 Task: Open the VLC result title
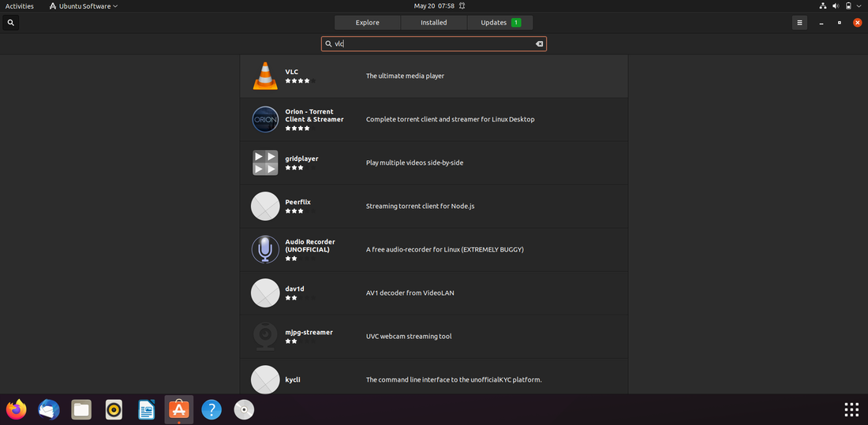(x=292, y=72)
